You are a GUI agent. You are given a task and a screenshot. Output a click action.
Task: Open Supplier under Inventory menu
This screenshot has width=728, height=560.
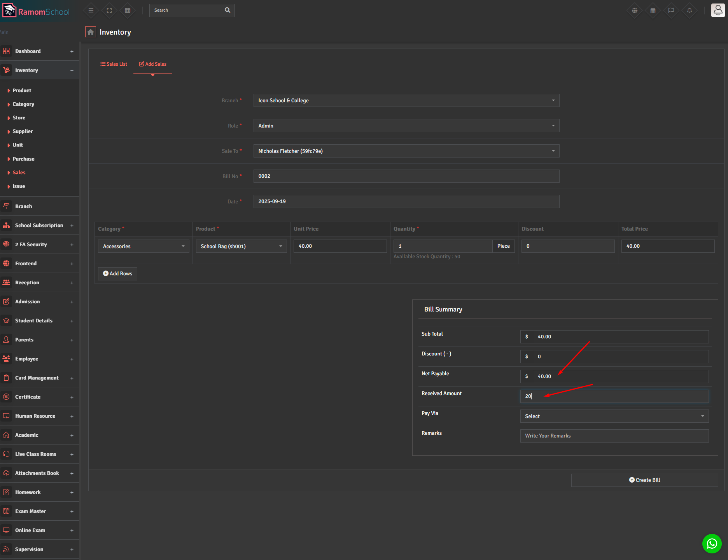(x=23, y=131)
